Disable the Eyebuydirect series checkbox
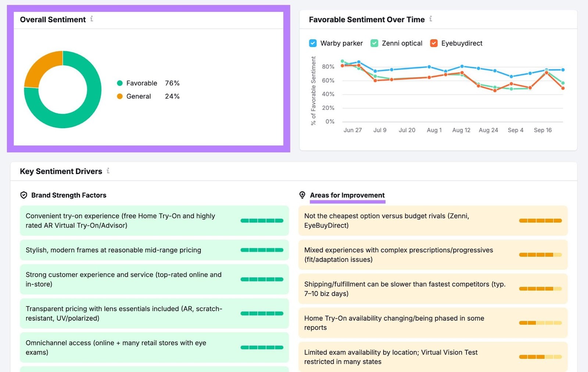This screenshot has height=372, width=588. point(434,43)
